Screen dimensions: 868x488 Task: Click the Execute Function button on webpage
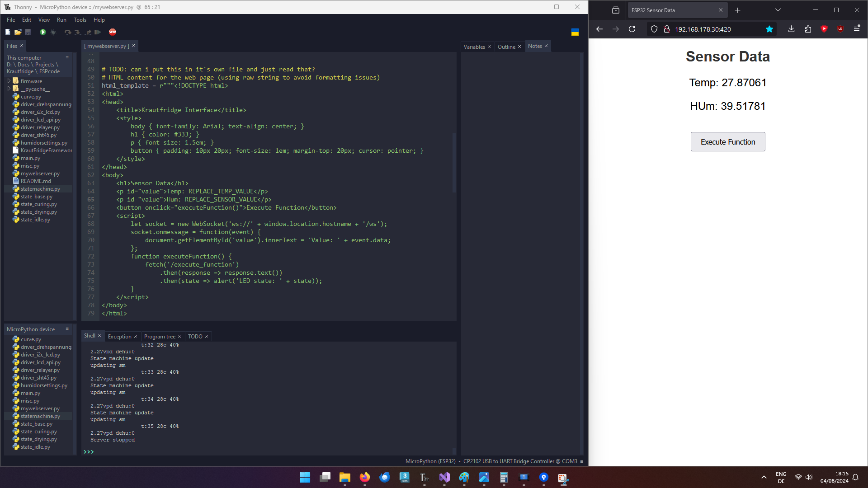click(728, 142)
